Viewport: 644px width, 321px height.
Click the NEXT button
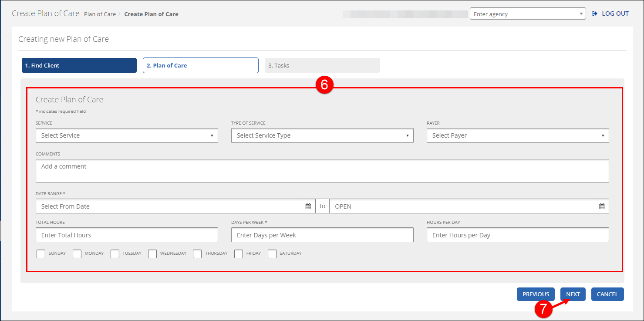[x=573, y=294]
